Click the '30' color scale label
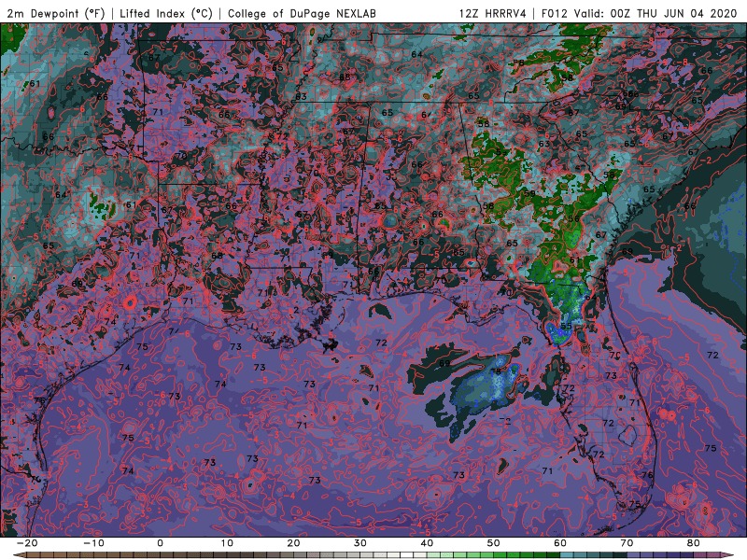 (x=360, y=543)
